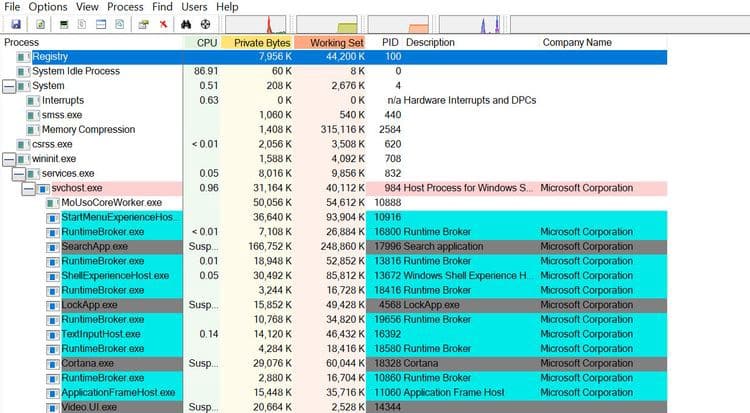Click the binoculars Find Handle icon
750x413 pixels.
click(186, 24)
